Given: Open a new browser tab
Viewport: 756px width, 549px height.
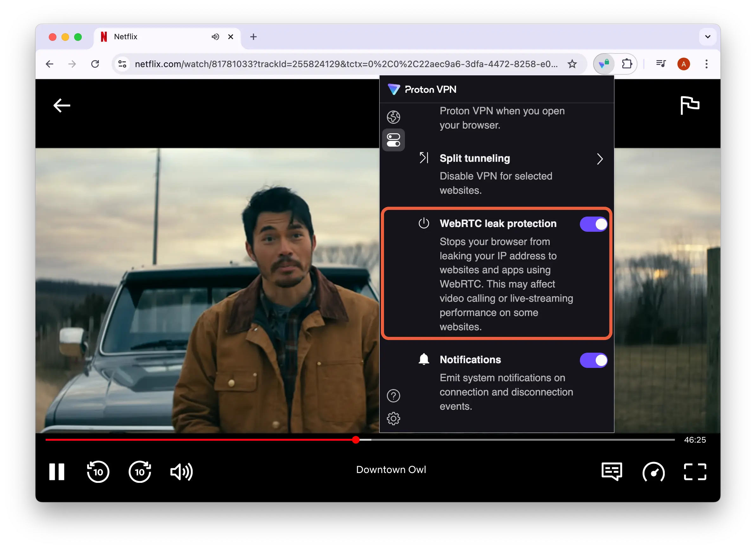Looking at the screenshot, I should [x=253, y=37].
